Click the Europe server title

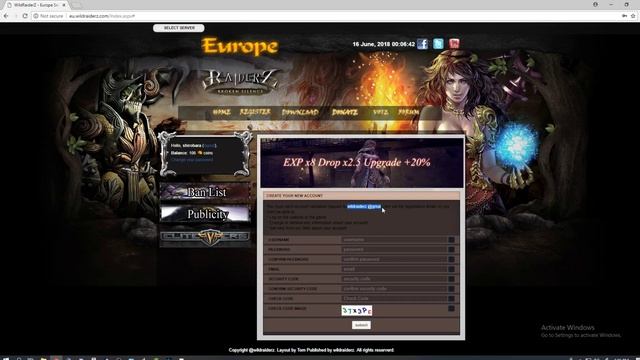[240, 46]
